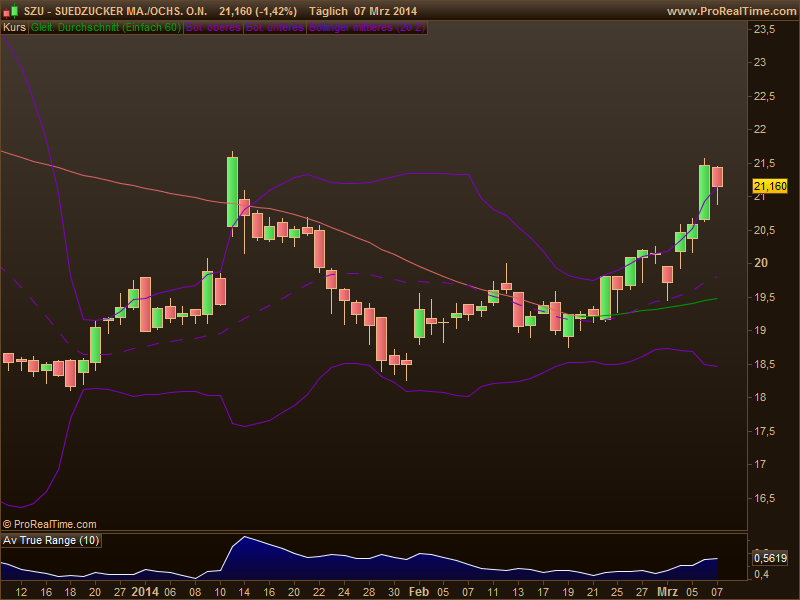Open the Täglich timeframe selector
Image resolution: width=800 pixels, height=600 pixels.
point(328,11)
